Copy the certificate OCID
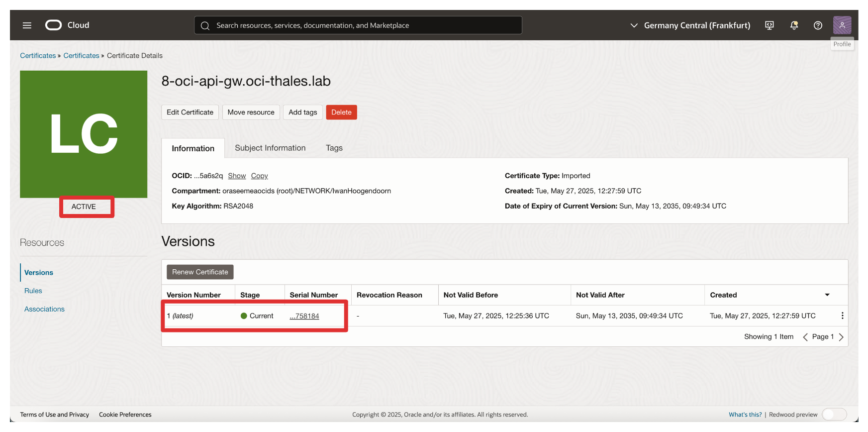This screenshot has height=432, width=868. coord(259,176)
